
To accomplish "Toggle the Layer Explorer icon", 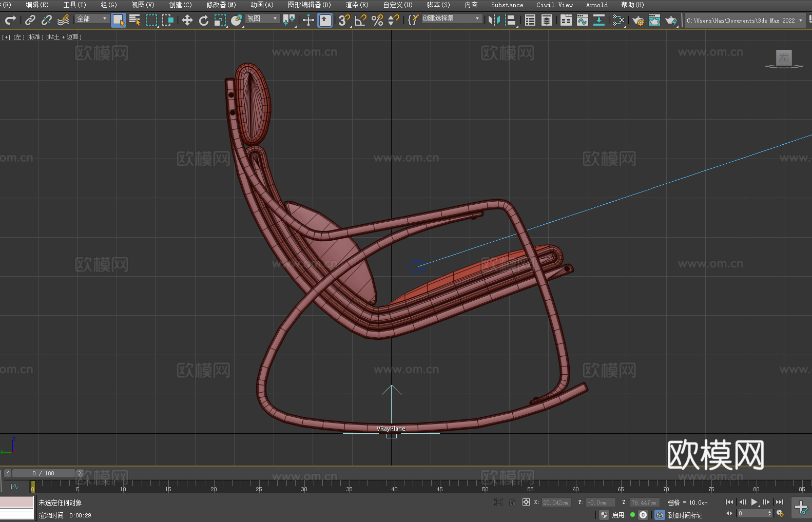I will [x=547, y=20].
